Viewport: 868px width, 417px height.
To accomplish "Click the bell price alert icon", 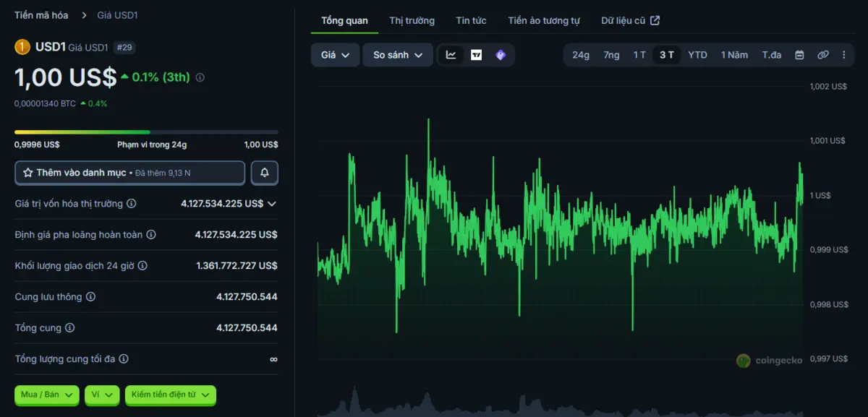I will click(264, 173).
